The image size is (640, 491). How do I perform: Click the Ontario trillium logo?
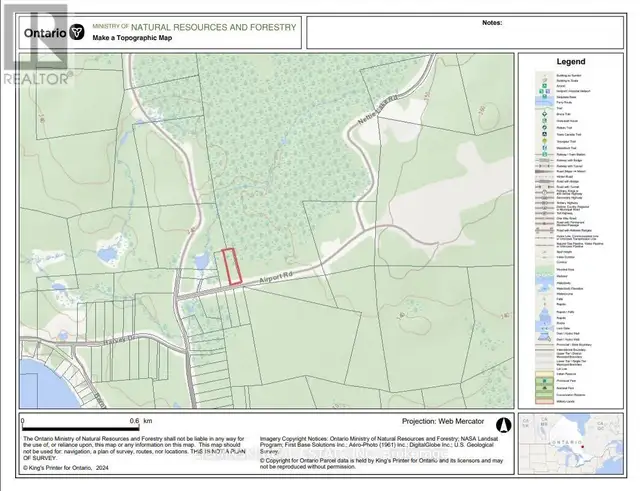click(77, 31)
